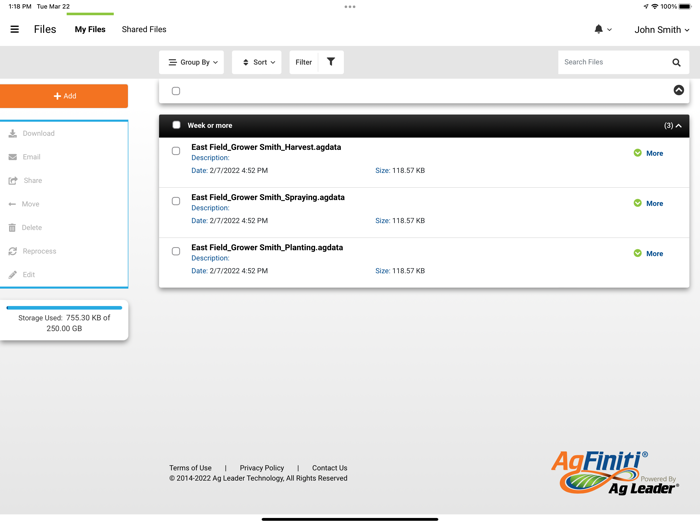Click the Week or more group label
700x525 pixels.
point(209,125)
